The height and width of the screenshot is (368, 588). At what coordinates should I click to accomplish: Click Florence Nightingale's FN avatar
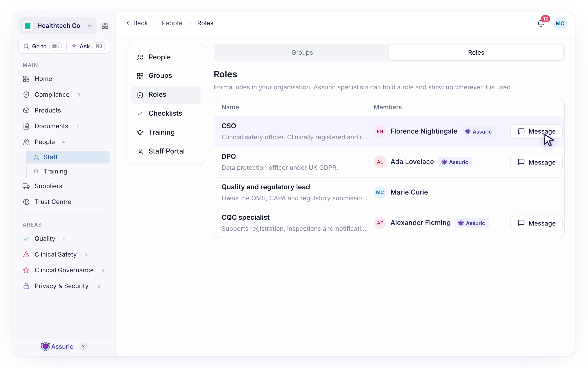pos(380,131)
